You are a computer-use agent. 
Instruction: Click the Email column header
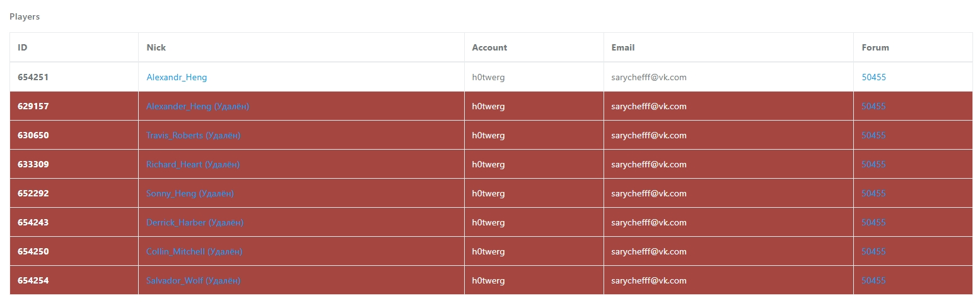[x=623, y=47]
